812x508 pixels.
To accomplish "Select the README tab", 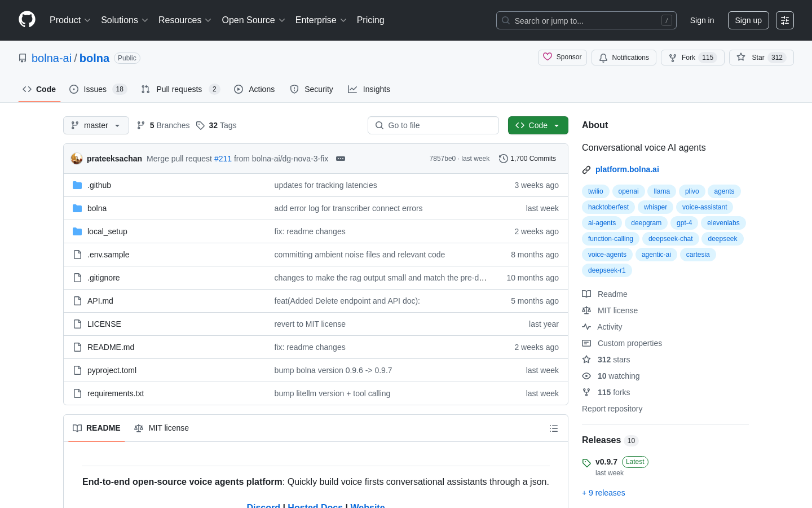I will pos(96,428).
